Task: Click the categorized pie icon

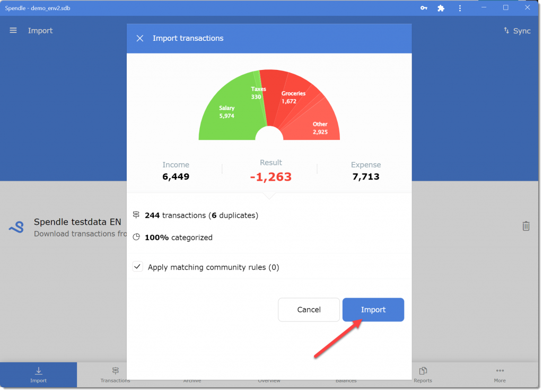Action: [136, 237]
